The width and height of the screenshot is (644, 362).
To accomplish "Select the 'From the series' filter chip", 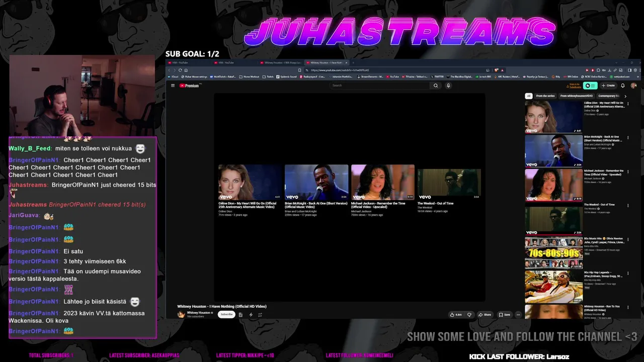I will point(545,96).
